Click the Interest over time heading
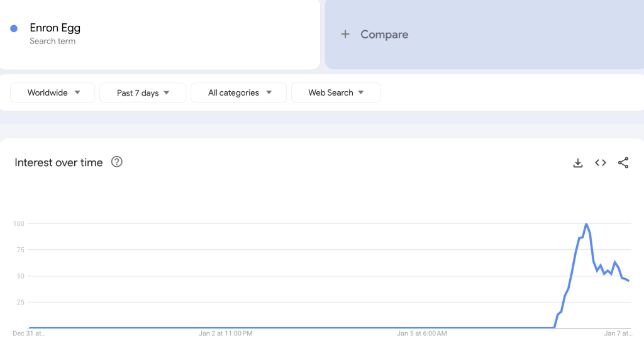 click(58, 162)
